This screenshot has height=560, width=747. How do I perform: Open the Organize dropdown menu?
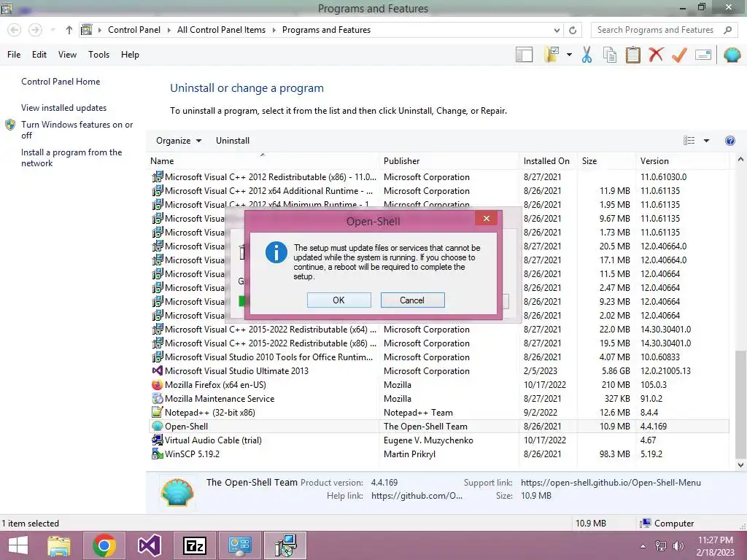(x=179, y=141)
